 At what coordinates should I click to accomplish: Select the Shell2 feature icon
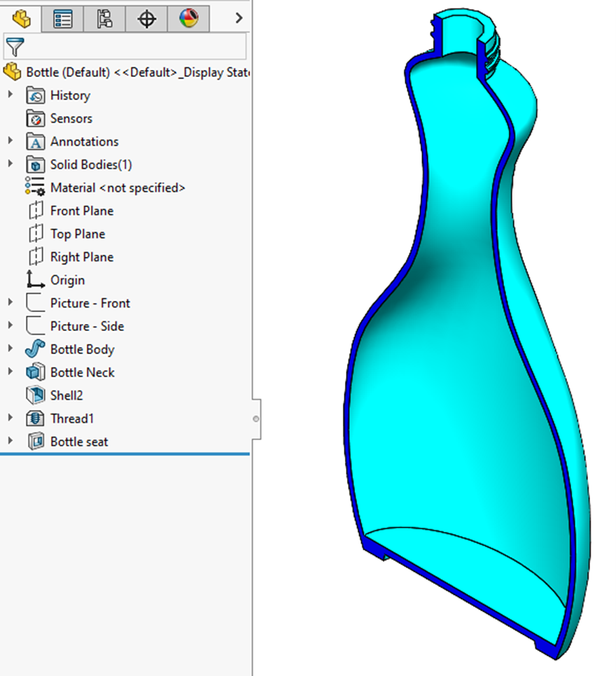35,395
